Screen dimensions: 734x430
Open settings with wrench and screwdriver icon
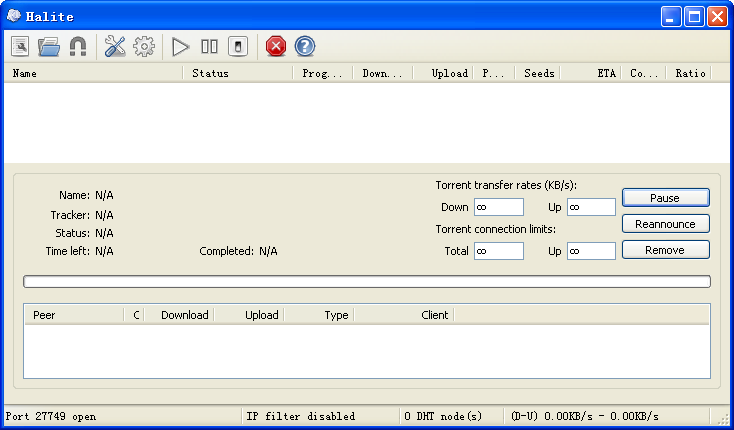[x=115, y=46]
